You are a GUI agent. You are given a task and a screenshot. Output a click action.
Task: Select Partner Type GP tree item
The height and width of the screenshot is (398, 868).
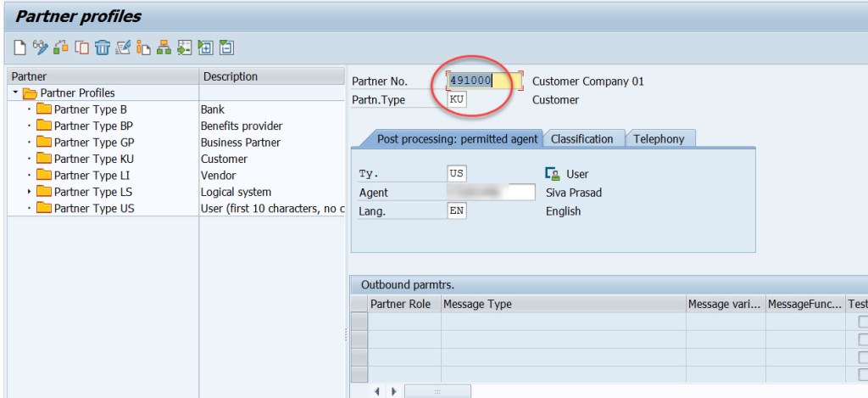click(94, 143)
